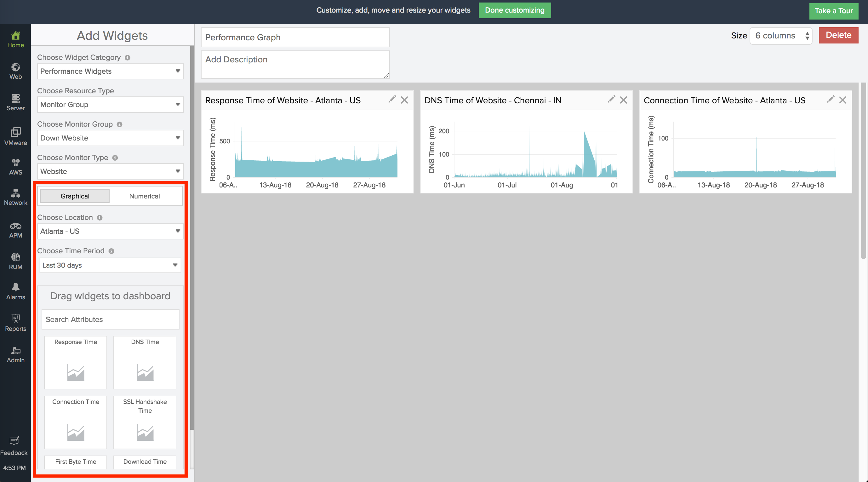Edit the Response Time of Website widget

392,99
